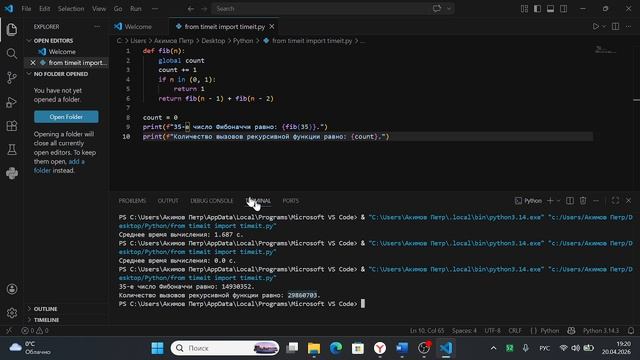Open the Copilot chat icon in title bar
The image size is (640, 360).
click(437, 9)
